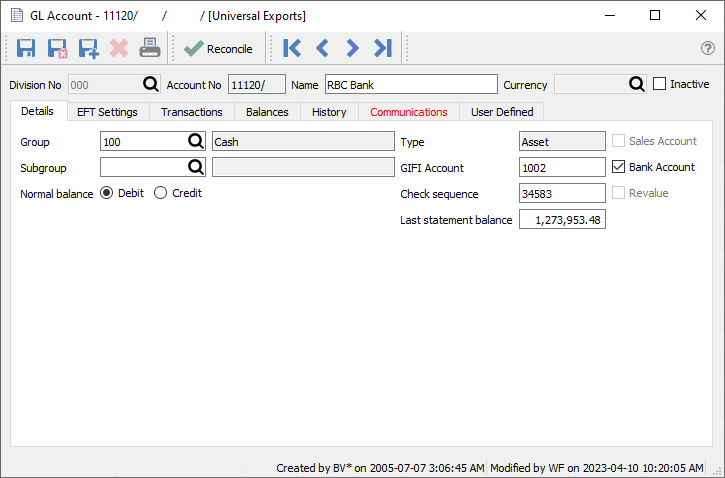Image resolution: width=725 pixels, height=478 pixels.
Task: Uncheck the Bank Account checkbox
Action: click(618, 167)
